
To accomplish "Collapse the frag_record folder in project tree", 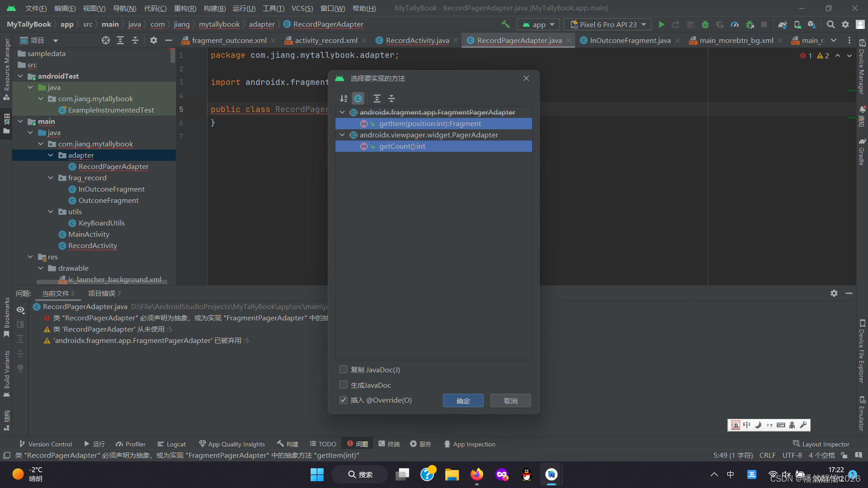I will 51,178.
